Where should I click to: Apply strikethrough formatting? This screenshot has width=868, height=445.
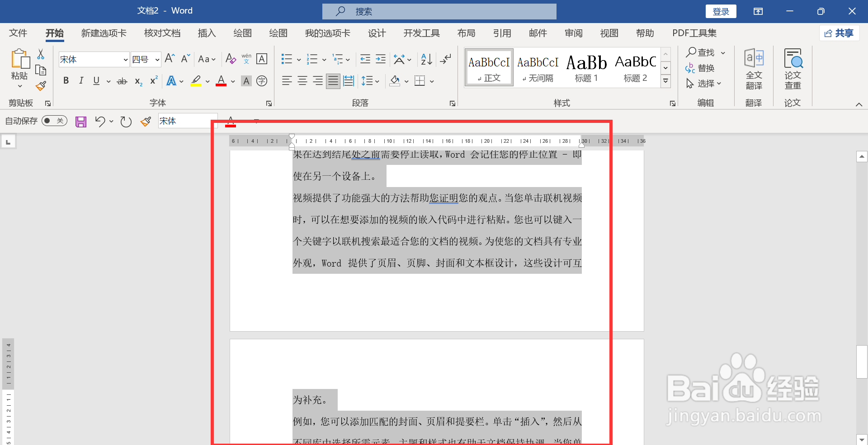coord(122,81)
